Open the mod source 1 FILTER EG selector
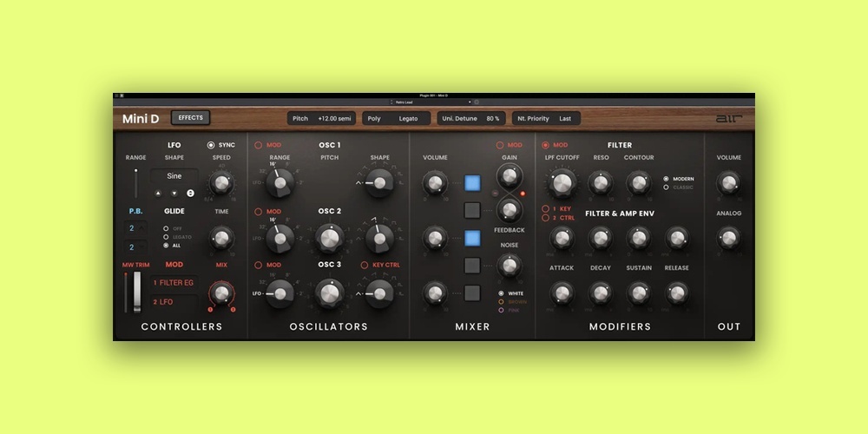 click(x=174, y=283)
